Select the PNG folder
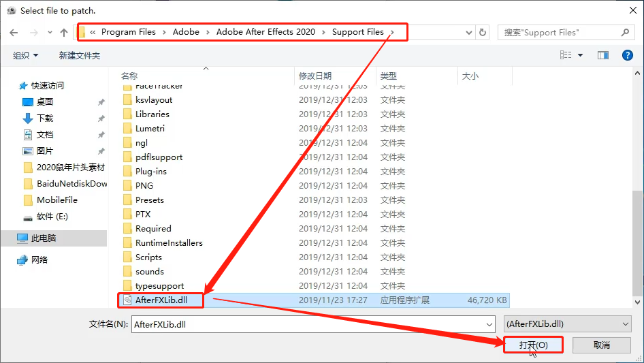The width and height of the screenshot is (644, 363). click(144, 186)
